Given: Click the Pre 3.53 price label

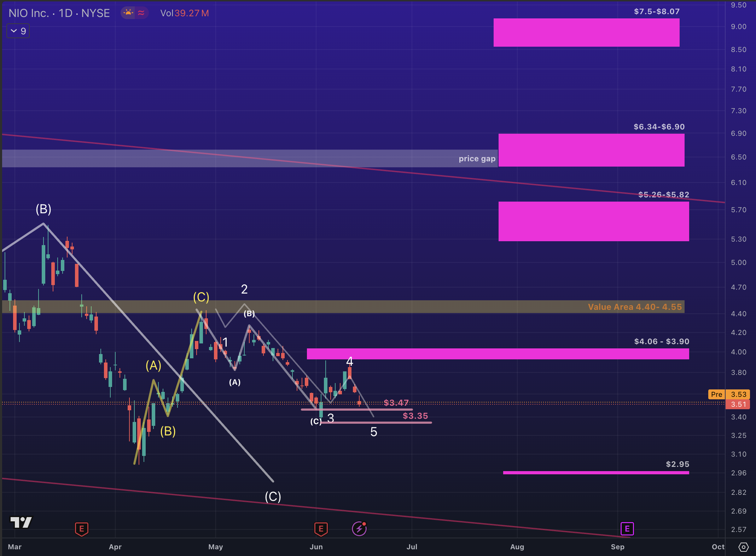Looking at the screenshot, I should (728, 394).
